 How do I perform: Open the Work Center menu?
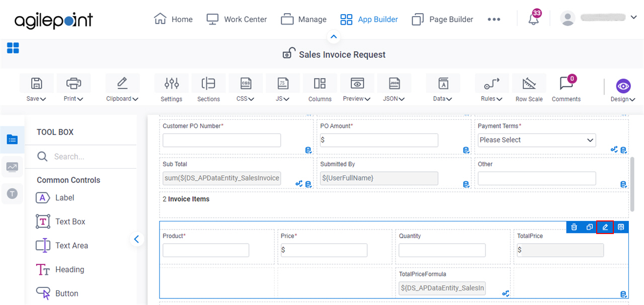(237, 19)
